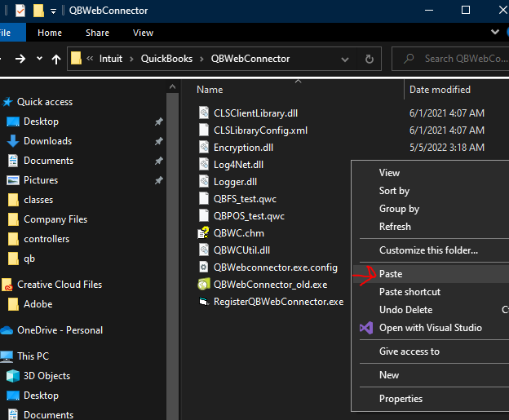Select Quick access in the navigation pane

pos(45,102)
